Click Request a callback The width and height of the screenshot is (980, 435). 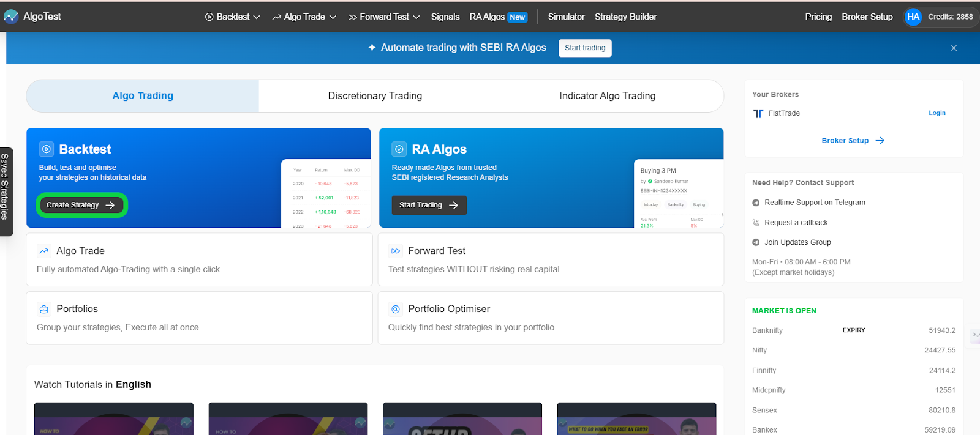click(796, 223)
